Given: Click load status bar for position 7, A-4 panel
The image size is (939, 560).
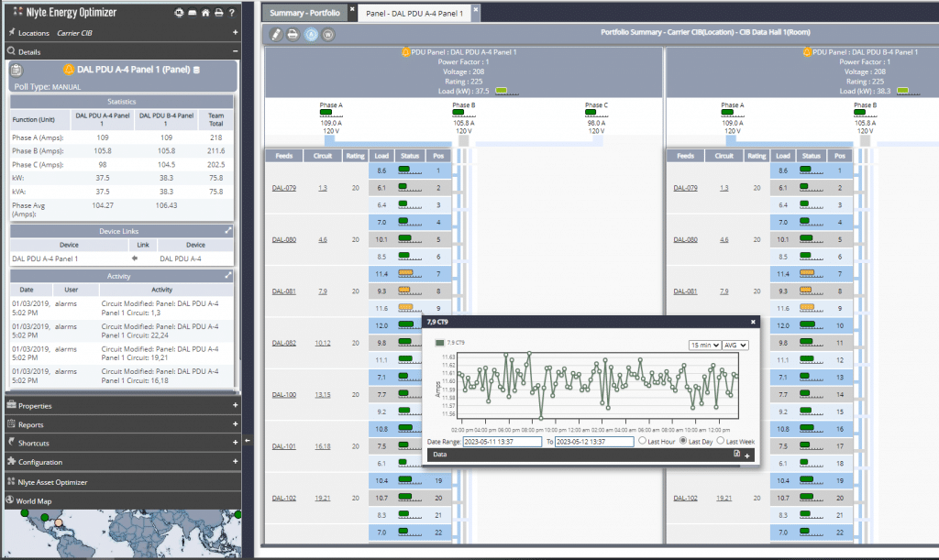Looking at the screenshot, I should 410,274.
